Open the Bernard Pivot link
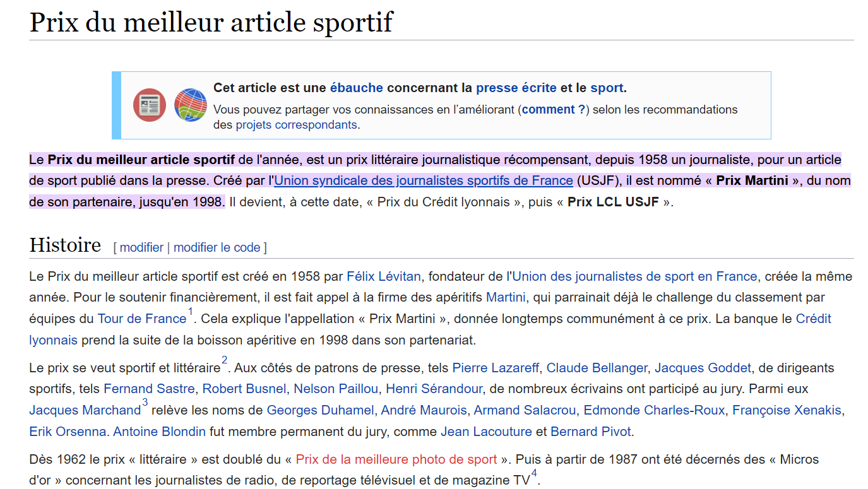868x489 pixels. point(590,432)
